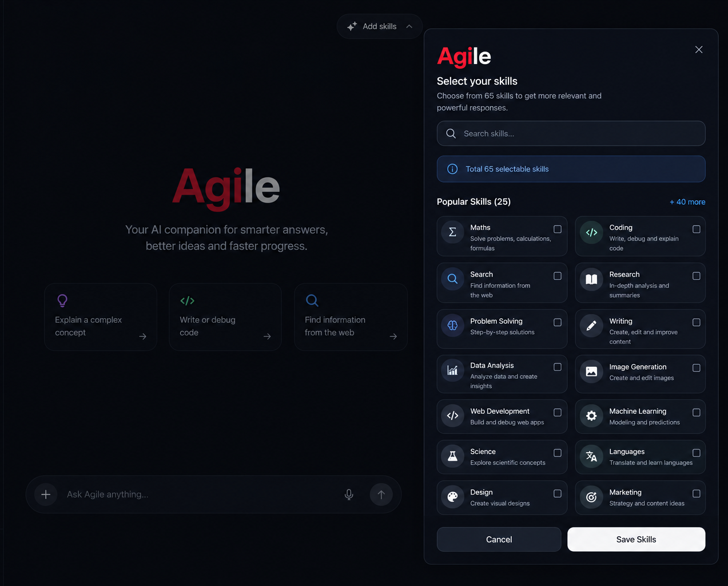Click the send arrow button in prompt bar
This screenshot has height=586, width=728.
[381, 494]
